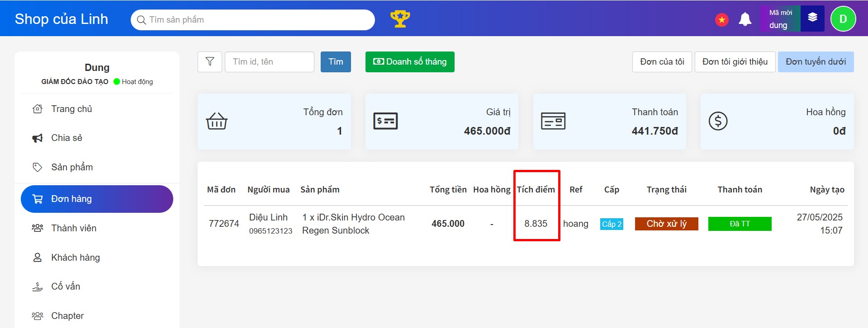Viewport: 868px width, 328px height.
Task: Switch to Đơn của tôi tab
Action: tap(662, 61)
